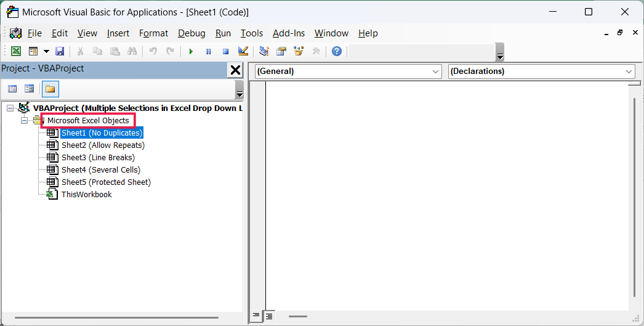Click the Insert UserForm toolbar icon
This screenshot has width=644, height=326.
tap(33, 51)
